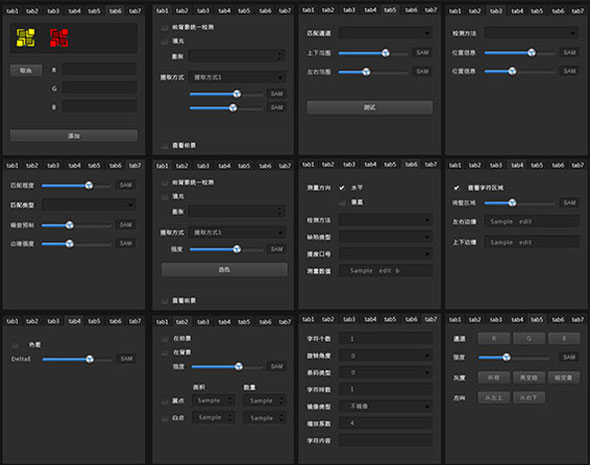
Task: Click the 'Sample edit b' text field
Action: point(386,270)
